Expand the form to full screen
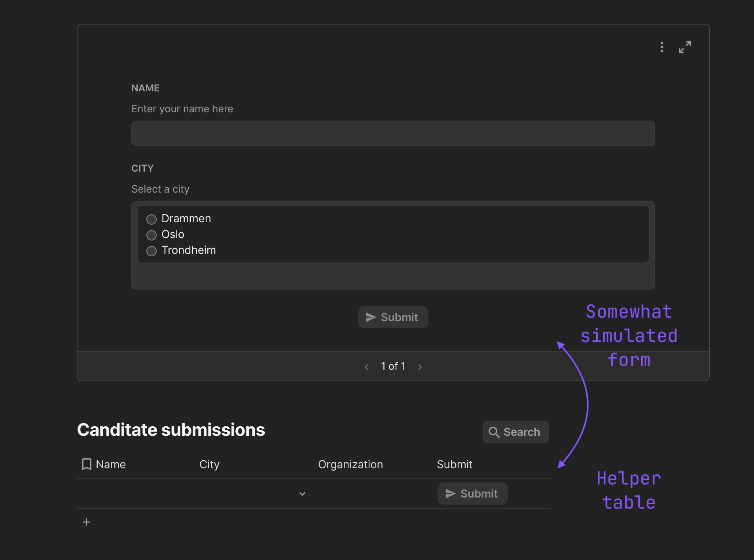 click(685, 47)
